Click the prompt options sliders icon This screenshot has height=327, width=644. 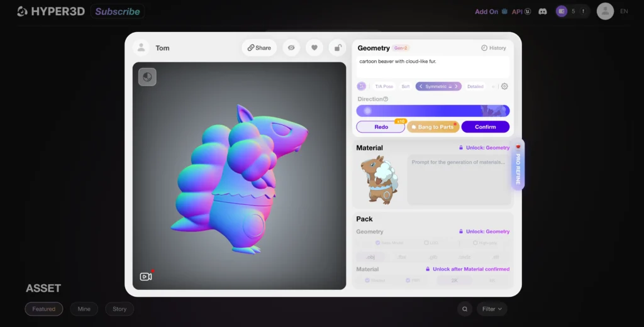[362, 87]
